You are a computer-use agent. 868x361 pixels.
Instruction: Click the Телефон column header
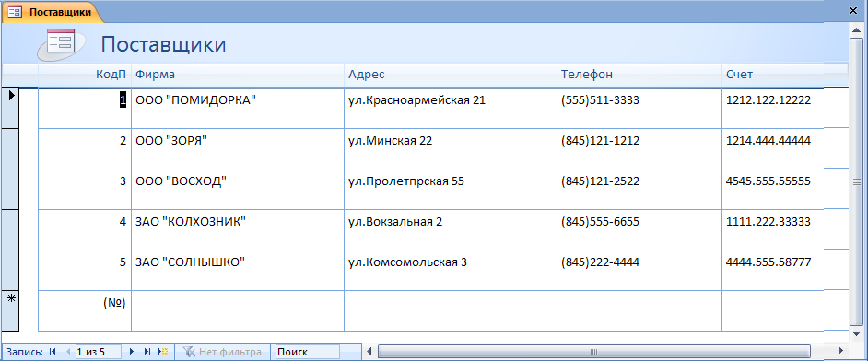click(639, 75)
